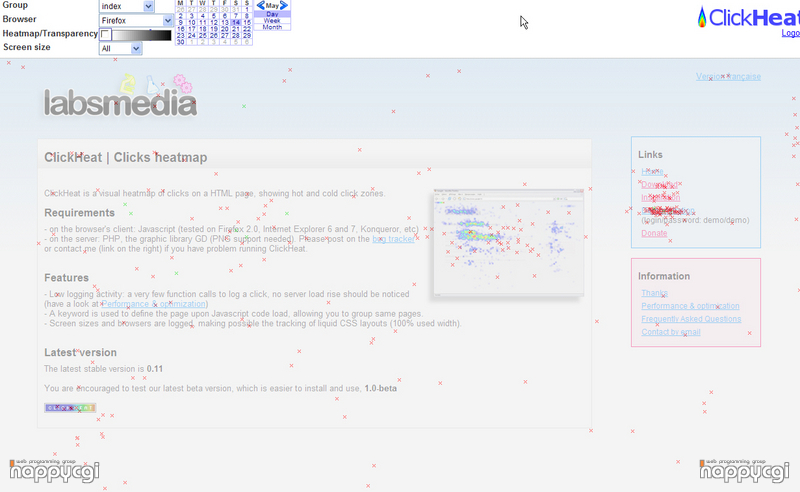
Task: Open the Donate link in Links box
Action: 654,233
